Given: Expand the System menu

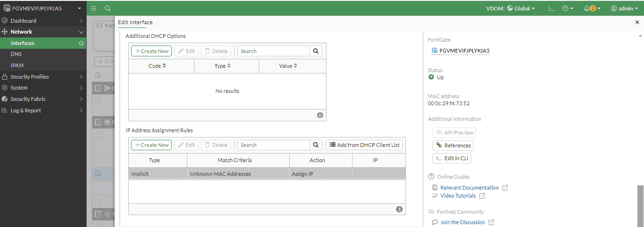Looking at the screenshot, I should coord(43,88).
